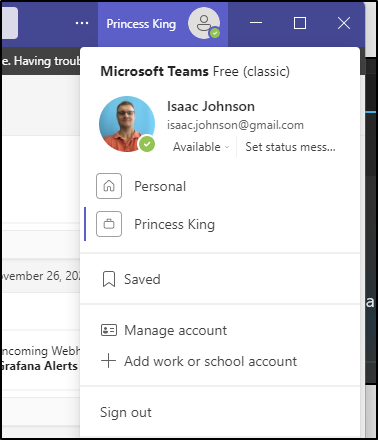
Task: Open the Available status dropdown
Action: [201, 147]
